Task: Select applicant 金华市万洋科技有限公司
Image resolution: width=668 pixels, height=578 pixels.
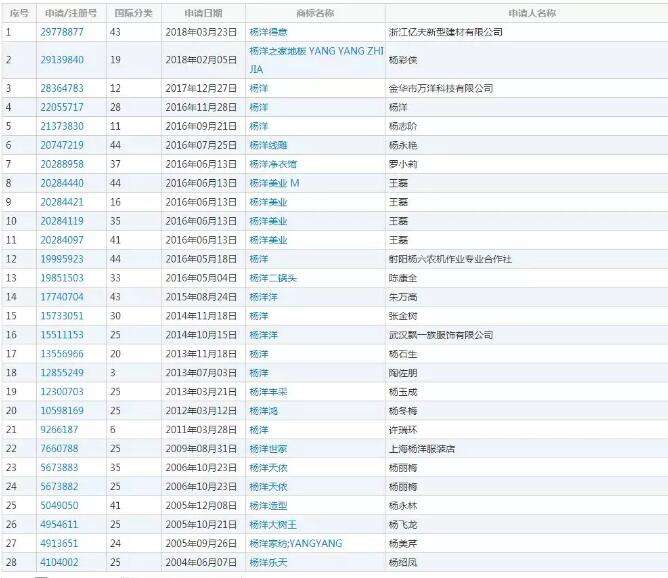Action: [441, 88]
